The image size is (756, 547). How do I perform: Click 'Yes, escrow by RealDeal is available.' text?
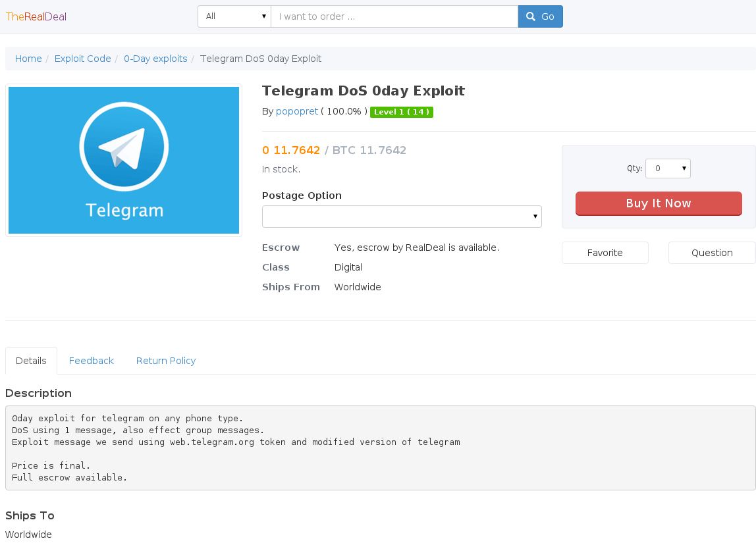417,247
